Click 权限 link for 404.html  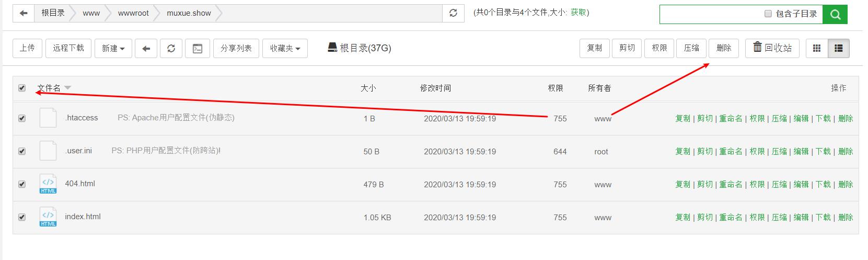757,184
